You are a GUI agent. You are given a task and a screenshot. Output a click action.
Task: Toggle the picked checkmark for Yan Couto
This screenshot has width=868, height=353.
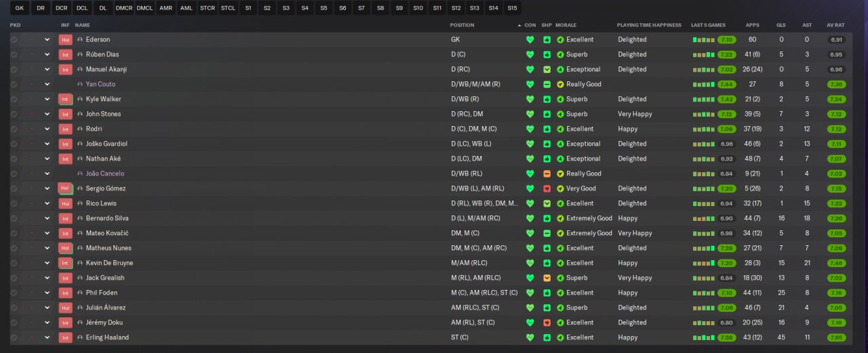tap(14, 84)
